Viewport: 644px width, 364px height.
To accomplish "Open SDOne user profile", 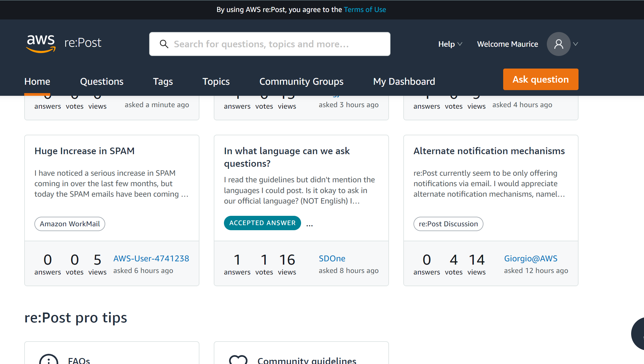I will pyautogui.click(x=332, y=258).
